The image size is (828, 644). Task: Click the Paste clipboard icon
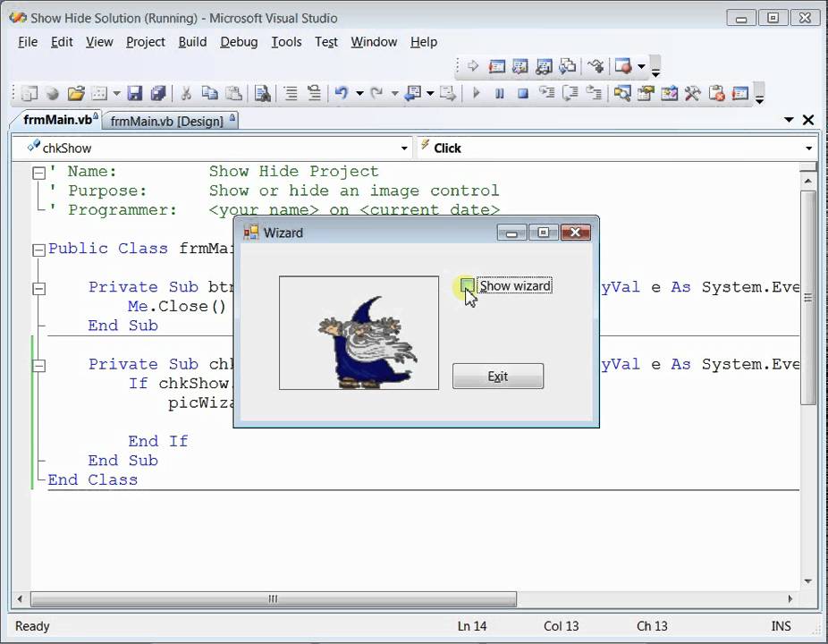pos(234,94)
